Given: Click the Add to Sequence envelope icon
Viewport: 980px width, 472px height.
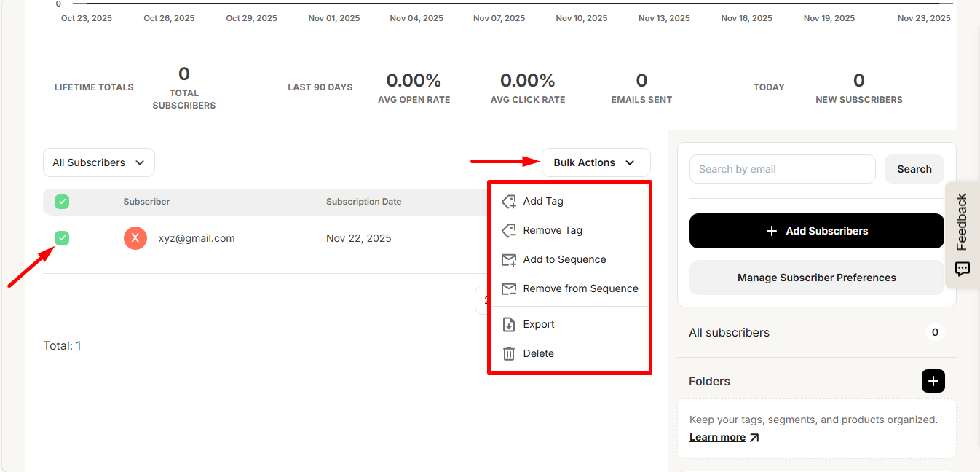Looking at the screenshot, I should coord(509,260).
